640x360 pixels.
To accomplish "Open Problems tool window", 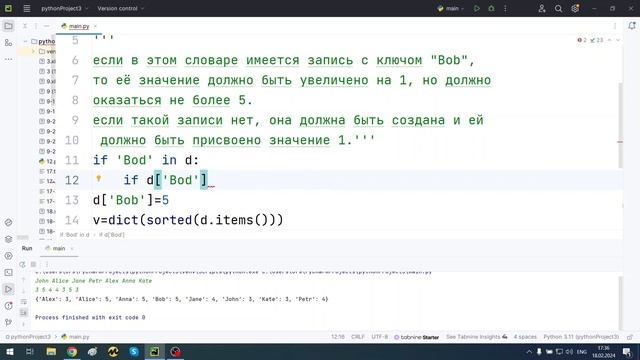I will click(x=8, y=306).
